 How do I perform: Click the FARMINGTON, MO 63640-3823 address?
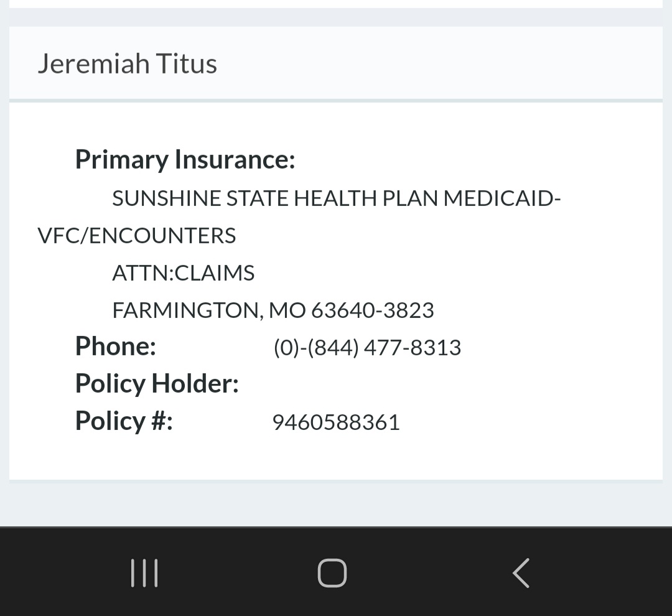click(273, 310)
